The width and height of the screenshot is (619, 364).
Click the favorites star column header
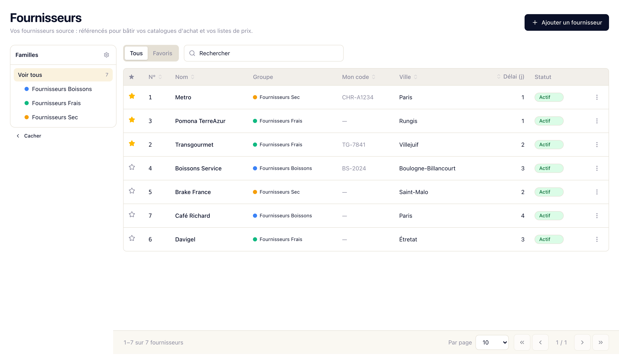click(x=132, y=77)
